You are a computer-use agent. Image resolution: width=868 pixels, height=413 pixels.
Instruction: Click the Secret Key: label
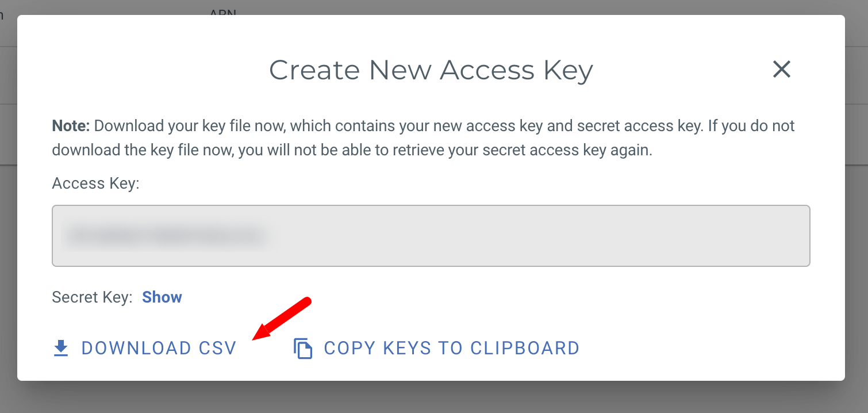click(x=92, y=297)
